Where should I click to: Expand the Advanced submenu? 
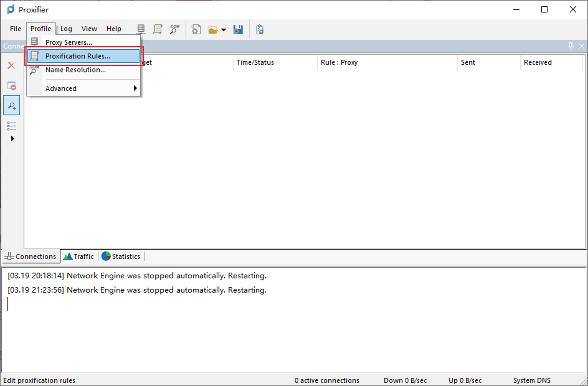pos(83,88)
